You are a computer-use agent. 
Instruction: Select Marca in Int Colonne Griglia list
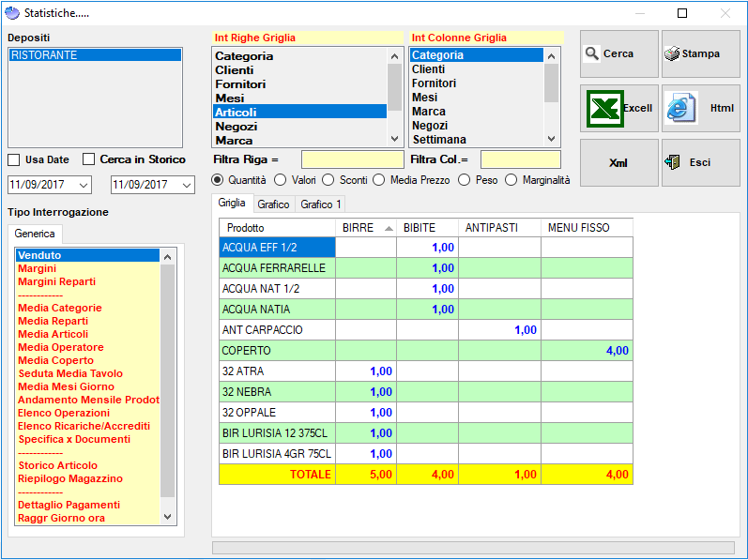[x=476, y=112]
